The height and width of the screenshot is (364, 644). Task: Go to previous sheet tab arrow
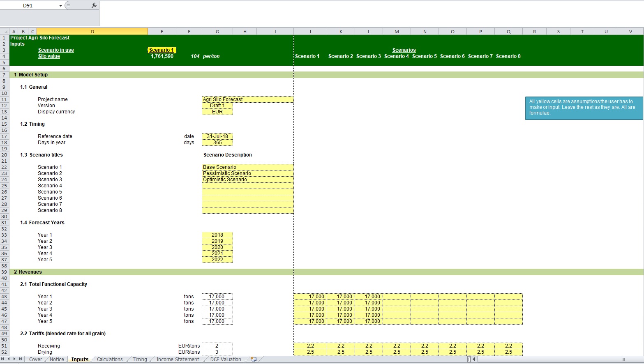point(9,359)
